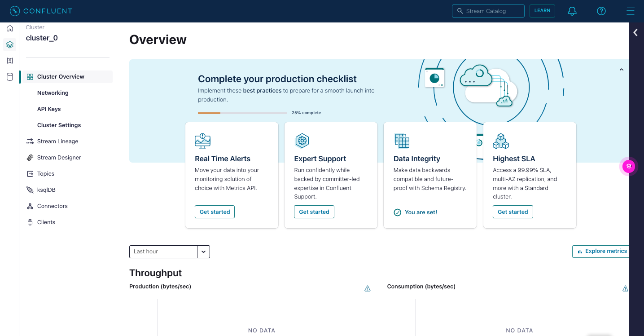
Task: Click 'Consumption (bytes/sec)' chart label
Action: pyautogui.click(x=421, y=287)
